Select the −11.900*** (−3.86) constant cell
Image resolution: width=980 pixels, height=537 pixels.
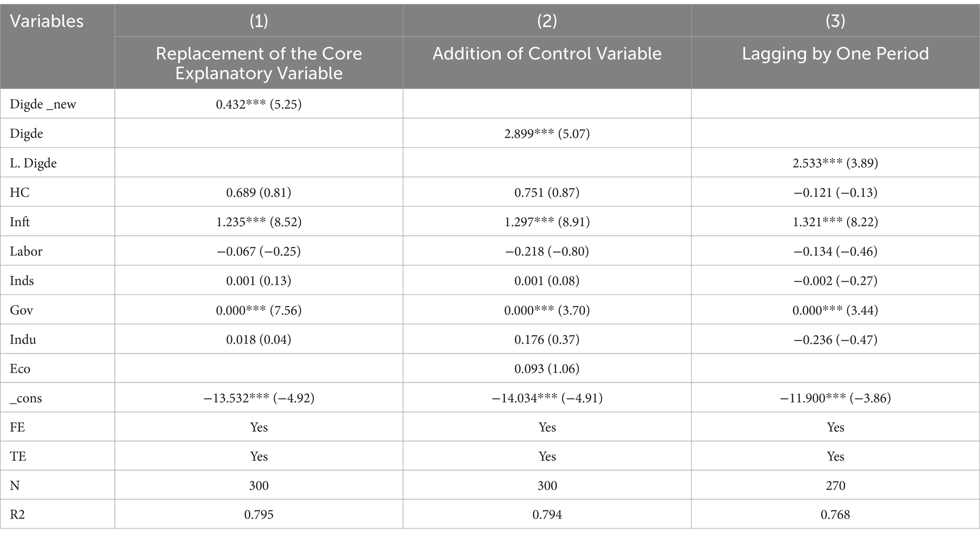point(835,398)
